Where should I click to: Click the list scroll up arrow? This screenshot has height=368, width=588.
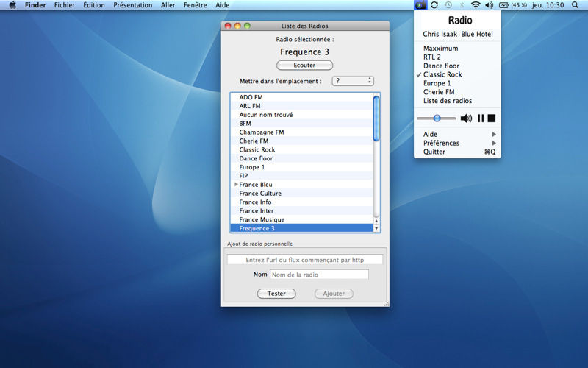(376, 221)
